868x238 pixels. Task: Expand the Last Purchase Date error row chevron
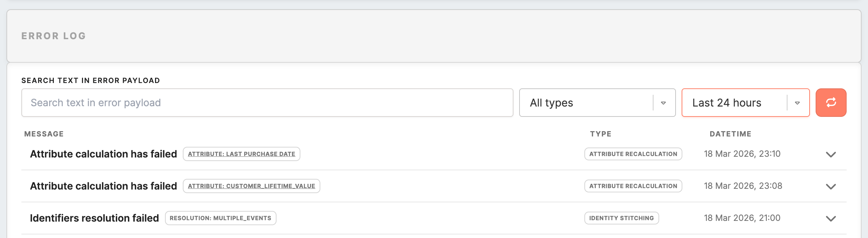tap(831, 154)
